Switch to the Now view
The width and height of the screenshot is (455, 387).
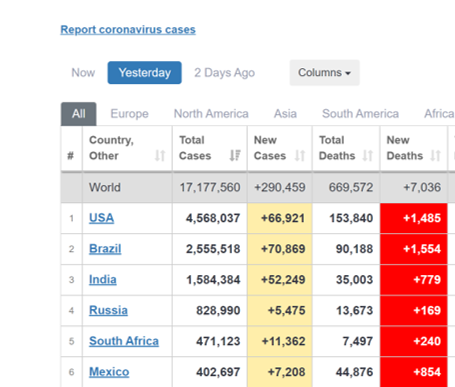click(83, 73)
